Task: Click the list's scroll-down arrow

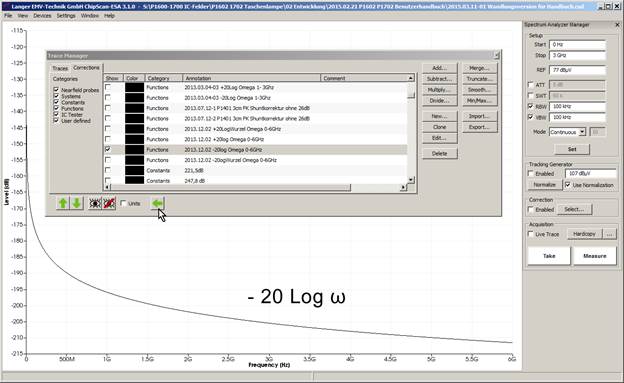Action: (411, 180)
